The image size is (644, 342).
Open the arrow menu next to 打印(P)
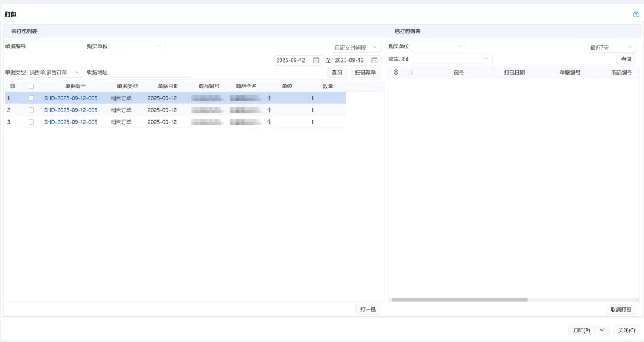[x=602, y=330]
